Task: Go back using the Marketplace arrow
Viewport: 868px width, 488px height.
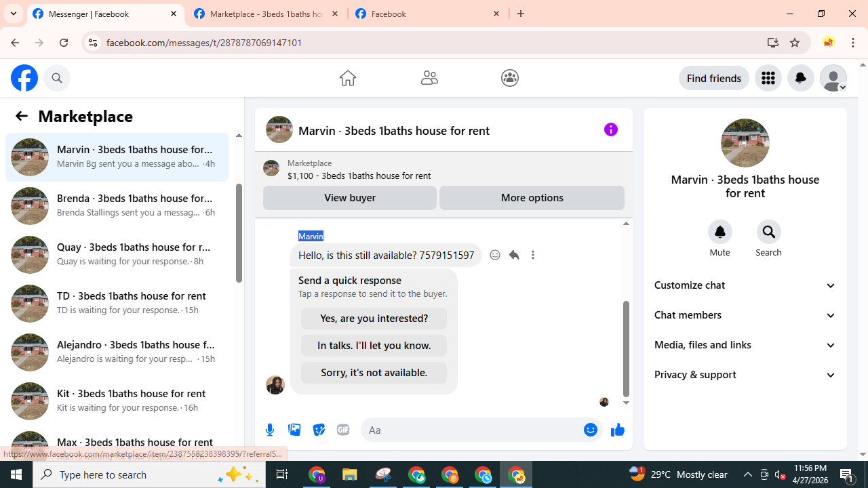Action: click(x=21, y=116)
